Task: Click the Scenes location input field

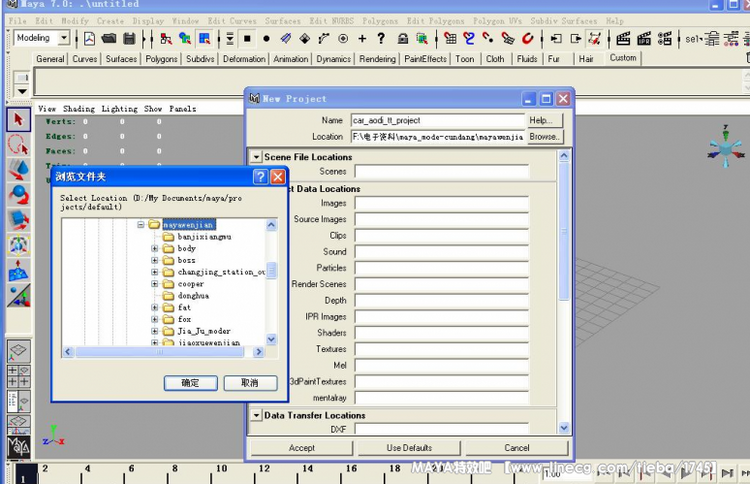Action: point(441,171)
